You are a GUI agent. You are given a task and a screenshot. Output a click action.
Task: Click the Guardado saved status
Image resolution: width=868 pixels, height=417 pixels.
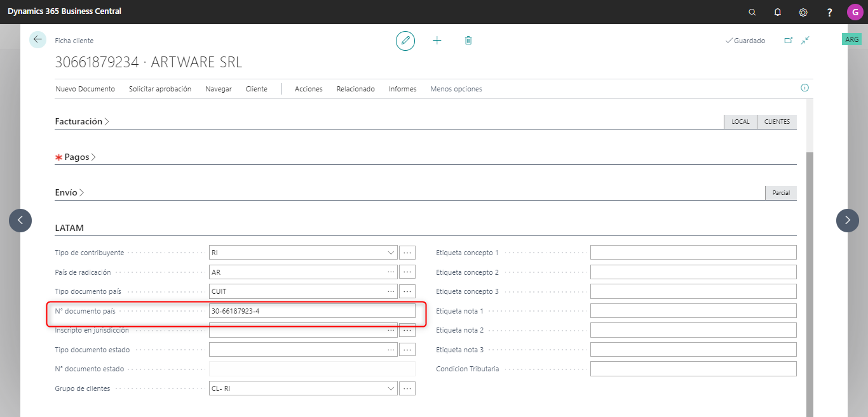[x=745, y=41]
